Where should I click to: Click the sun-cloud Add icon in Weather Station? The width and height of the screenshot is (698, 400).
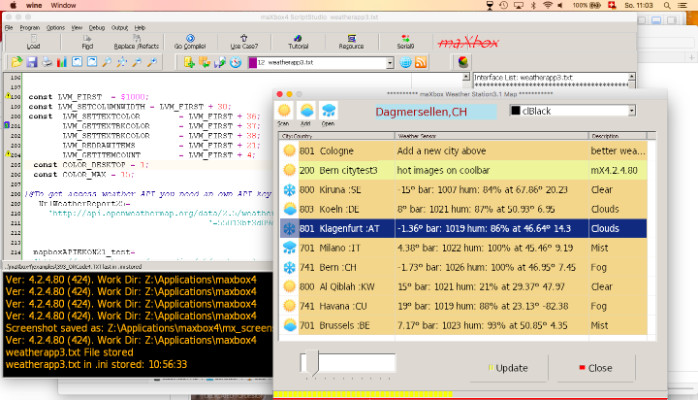(x=306, y=111)
